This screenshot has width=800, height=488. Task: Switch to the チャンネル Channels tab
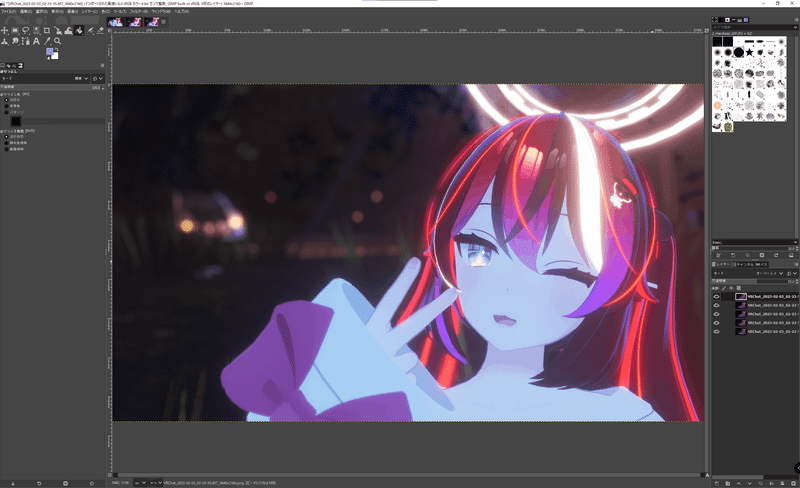point(742,264)
